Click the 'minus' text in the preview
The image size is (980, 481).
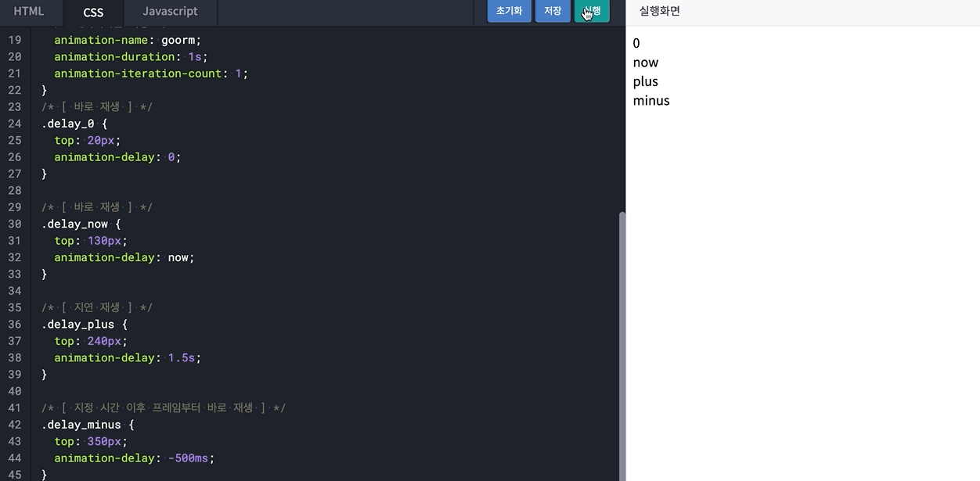click(650, 100)
